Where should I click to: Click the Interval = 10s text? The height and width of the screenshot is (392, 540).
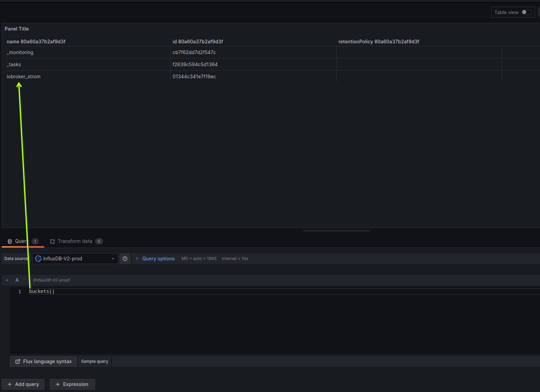click(x=235, y=259)
